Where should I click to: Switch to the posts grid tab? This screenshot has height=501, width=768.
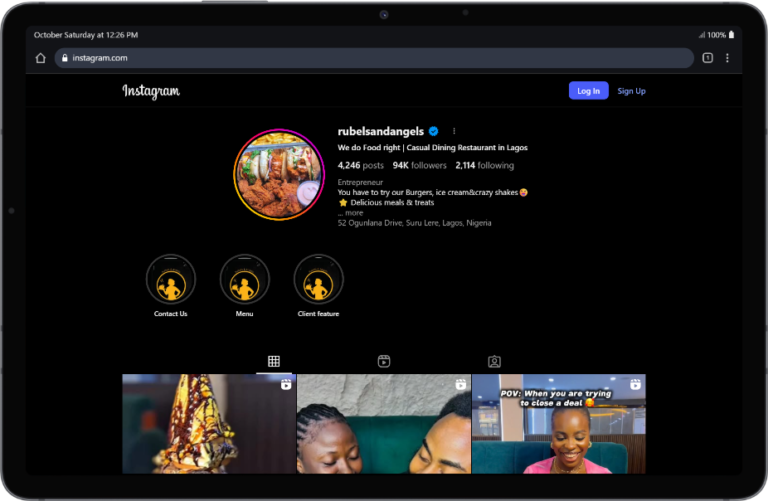point(274,361)
